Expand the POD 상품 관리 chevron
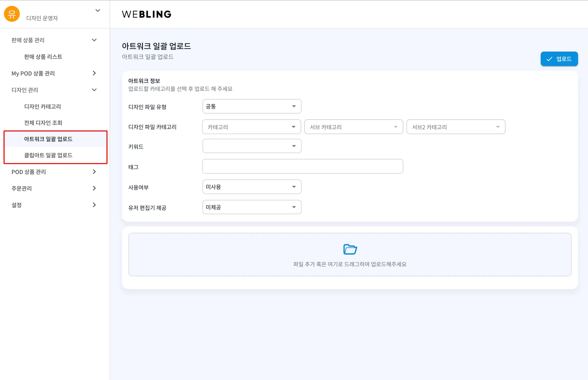Viewport: 588px width, 380px height. pyautogui.click(x=94, y=172)
